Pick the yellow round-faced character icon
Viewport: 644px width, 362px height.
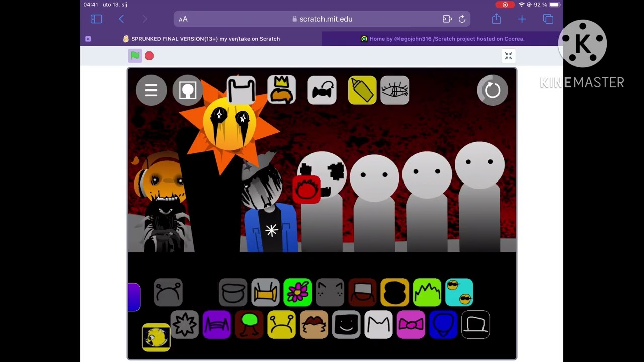pyautogui.click(x=156, y=337)
